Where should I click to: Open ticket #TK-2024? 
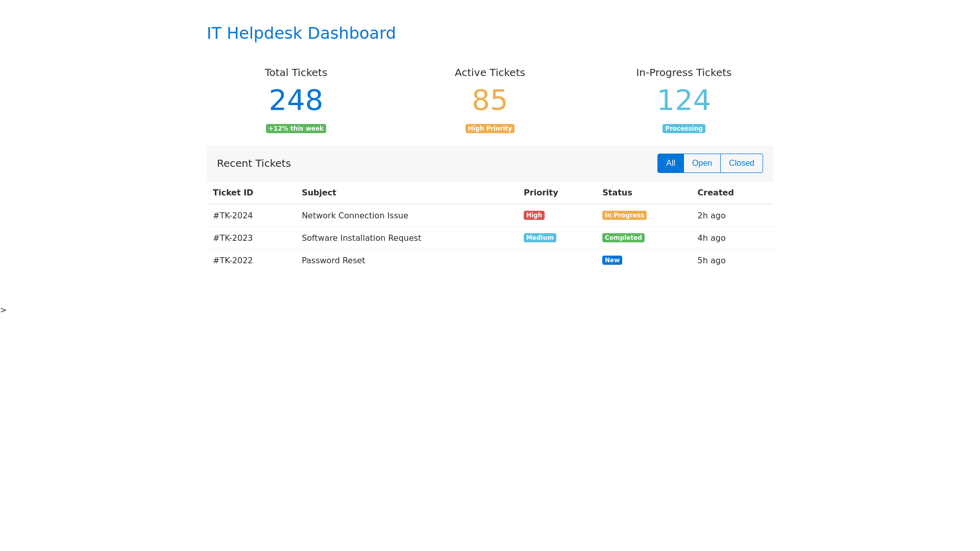233,216
